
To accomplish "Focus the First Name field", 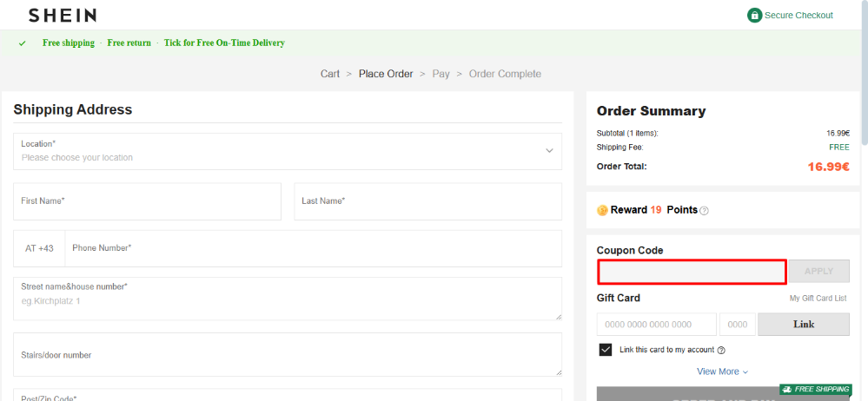I will click(x=147, y=201).
